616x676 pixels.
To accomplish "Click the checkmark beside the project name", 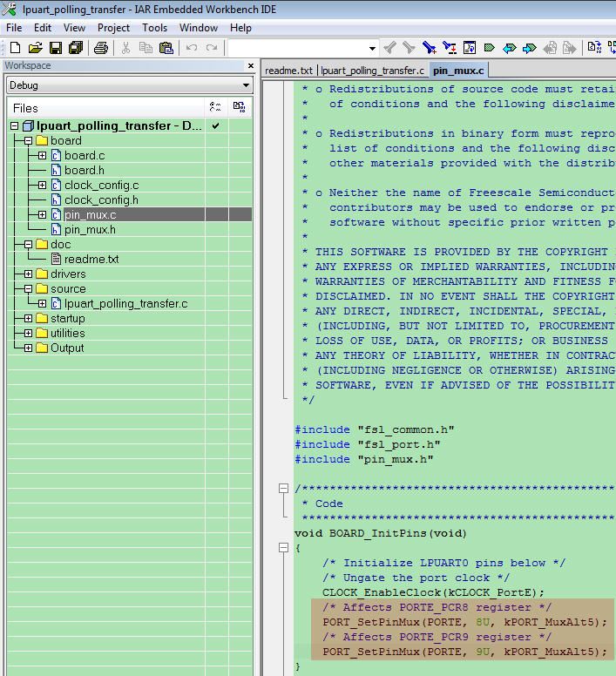I will point(215,126).
